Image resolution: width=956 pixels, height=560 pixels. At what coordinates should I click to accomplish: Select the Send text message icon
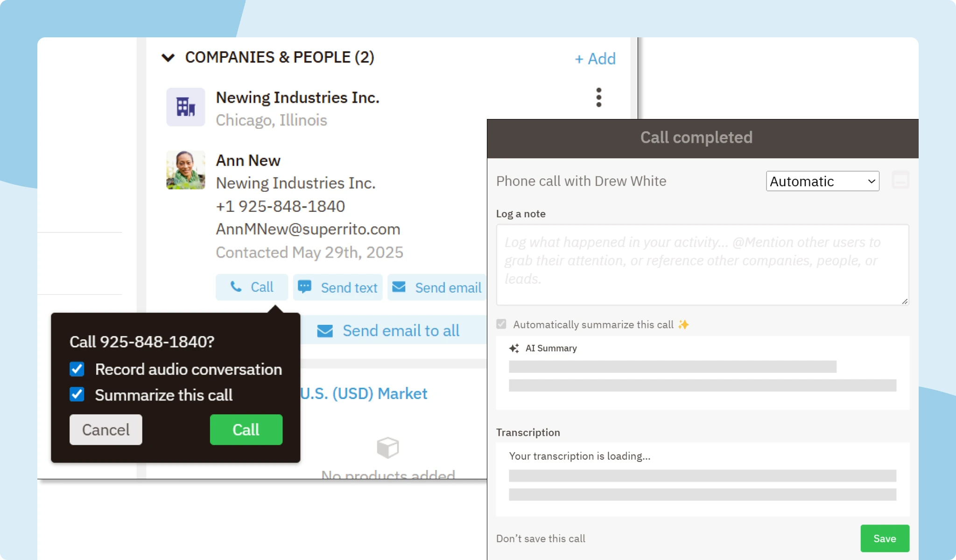[x=304, y=286]
